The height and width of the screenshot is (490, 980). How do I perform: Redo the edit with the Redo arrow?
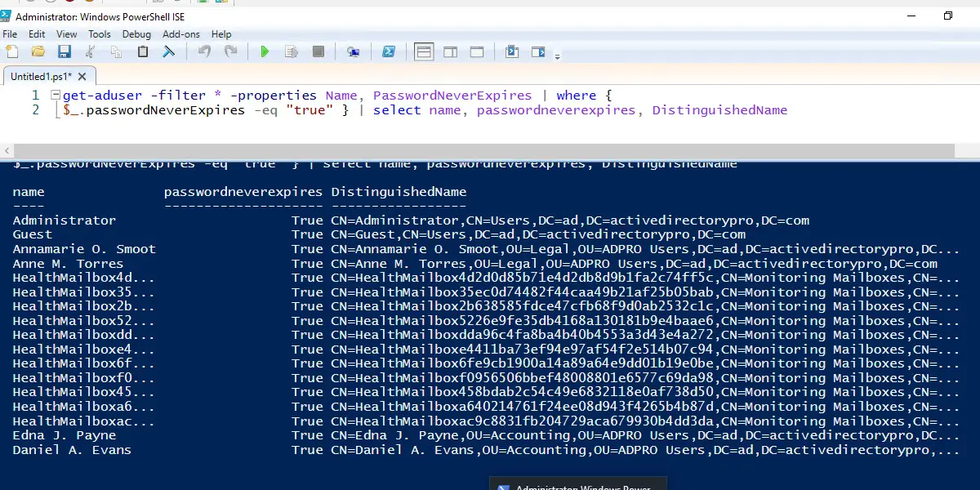(x=231, y=51)
